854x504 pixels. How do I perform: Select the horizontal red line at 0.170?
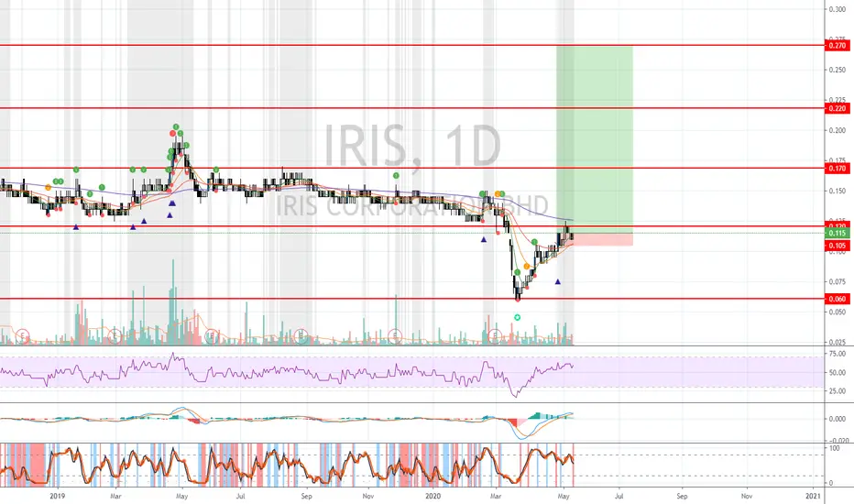click(x=412, y=168)
